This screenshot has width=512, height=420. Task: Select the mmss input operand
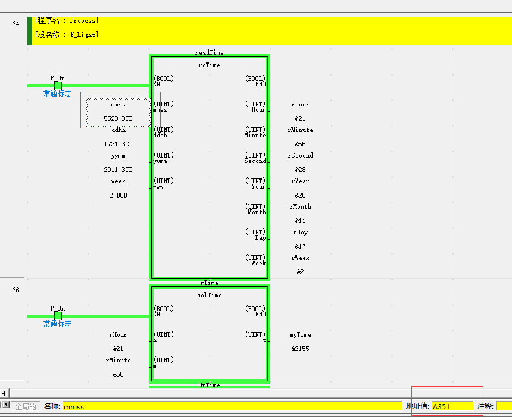[x=118, y=105]
